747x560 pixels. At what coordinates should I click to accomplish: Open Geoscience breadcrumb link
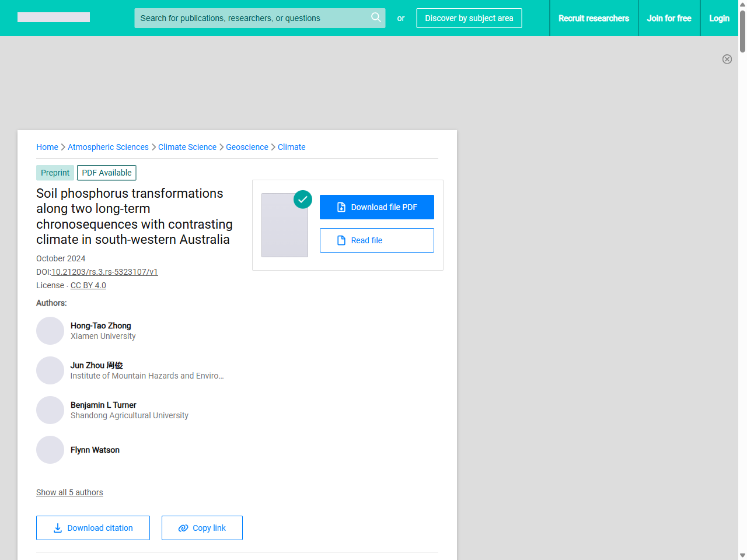247,147
